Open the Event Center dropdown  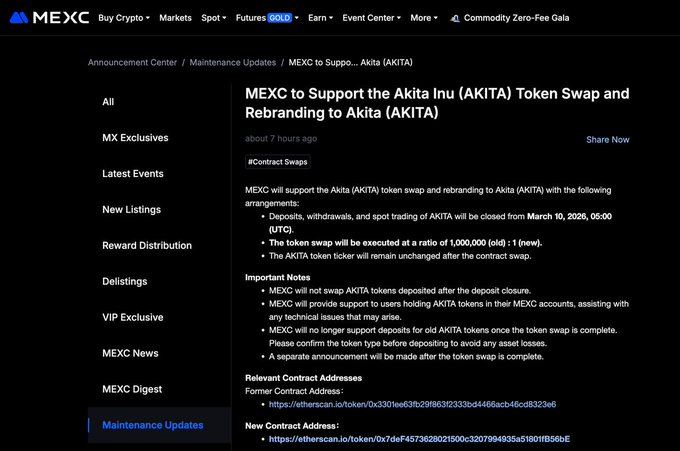coord(371,18)
